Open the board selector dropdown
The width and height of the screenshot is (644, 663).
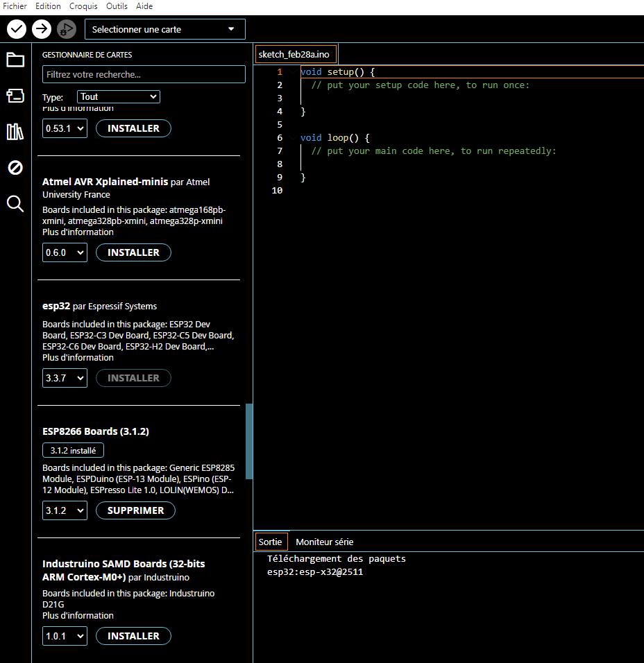pos(164,29)
